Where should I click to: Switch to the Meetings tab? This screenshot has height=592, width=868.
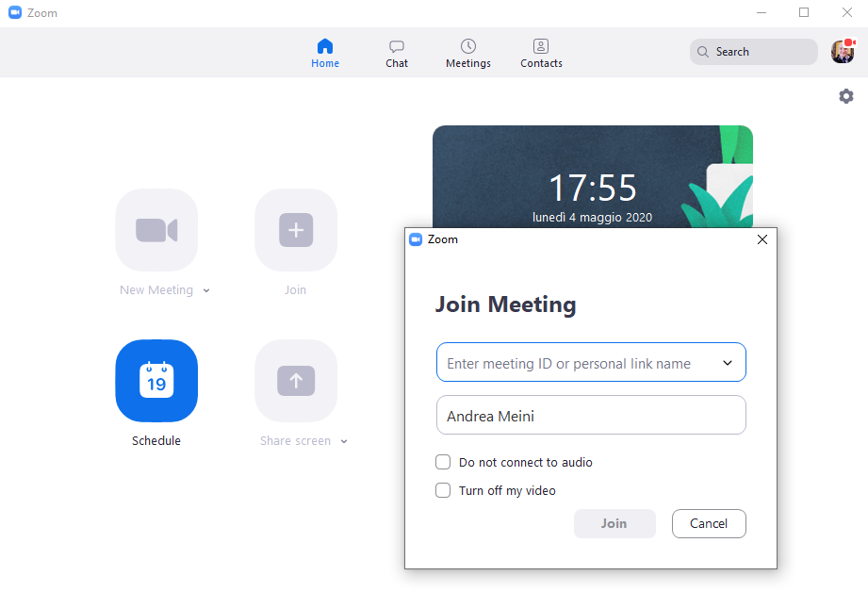coord(468,54)
